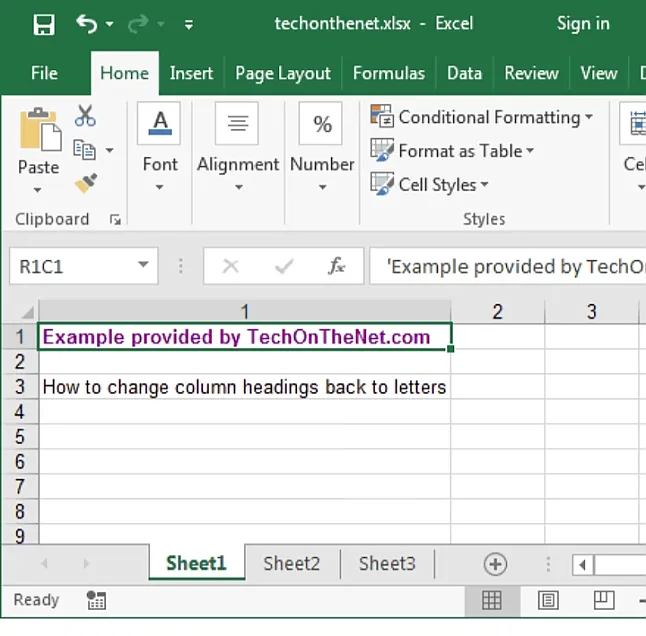Switch to Page Break Preview
This screenshot has width=646, height=636.
pos(604,600)
